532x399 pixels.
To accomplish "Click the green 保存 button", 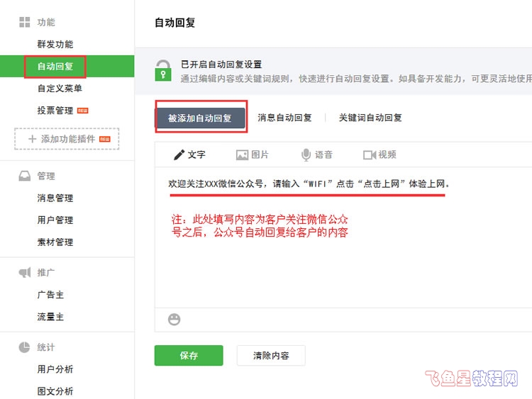I will (x=189, y=355).
